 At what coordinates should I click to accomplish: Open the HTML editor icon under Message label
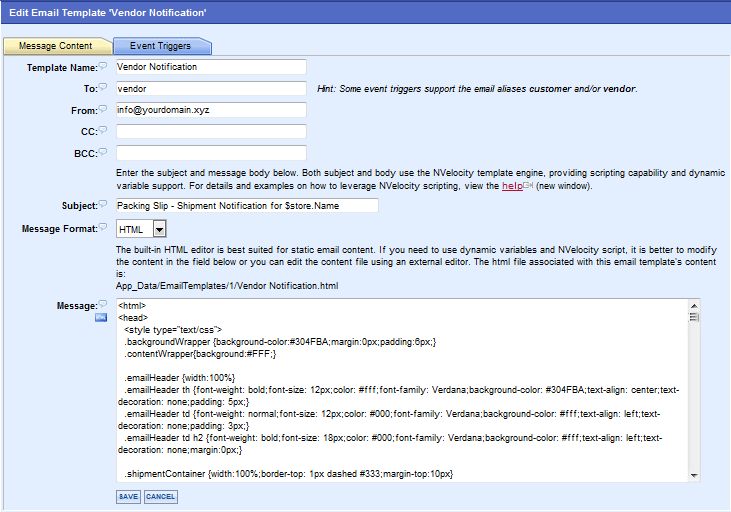(x=101, y=318)
